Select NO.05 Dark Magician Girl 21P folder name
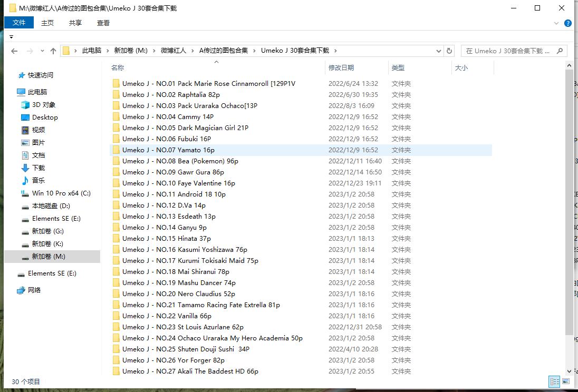578x392 pixels. pos(186,128)
